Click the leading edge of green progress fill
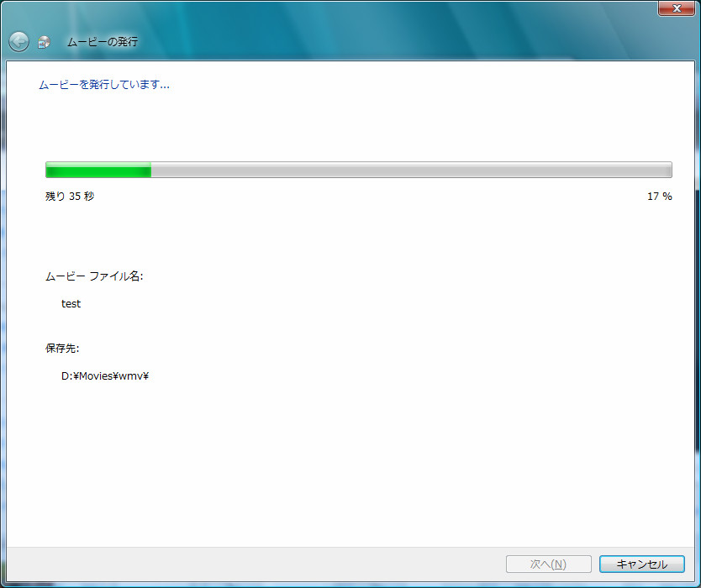Image resolution: width=701 pixels, height=588 pixels. (149, 171)
